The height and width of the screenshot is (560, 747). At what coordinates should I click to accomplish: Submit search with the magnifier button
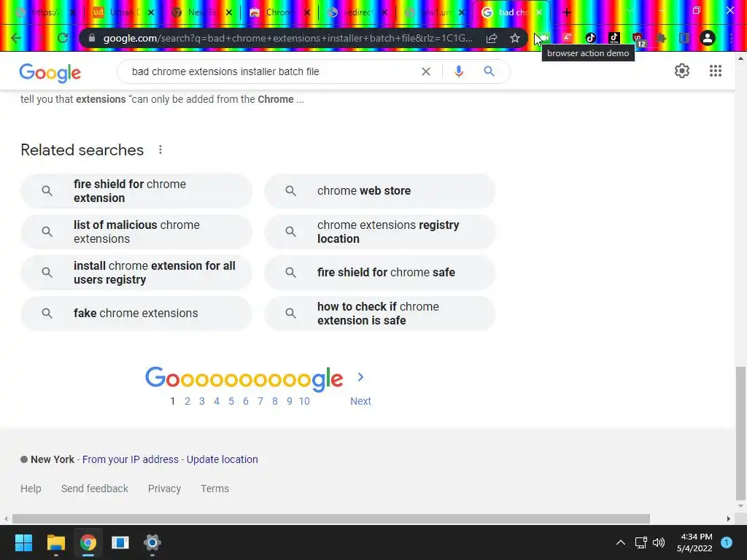[489, 71]
